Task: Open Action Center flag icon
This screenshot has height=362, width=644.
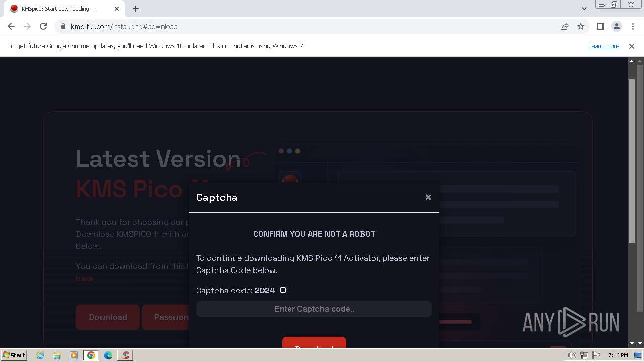Action: point(596,355)
